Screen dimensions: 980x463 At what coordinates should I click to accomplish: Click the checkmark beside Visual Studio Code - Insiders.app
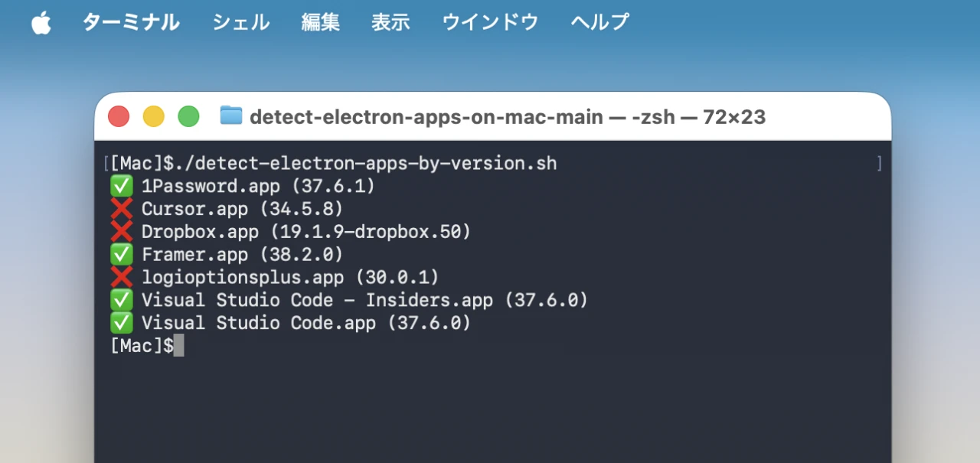click(121, 300)
